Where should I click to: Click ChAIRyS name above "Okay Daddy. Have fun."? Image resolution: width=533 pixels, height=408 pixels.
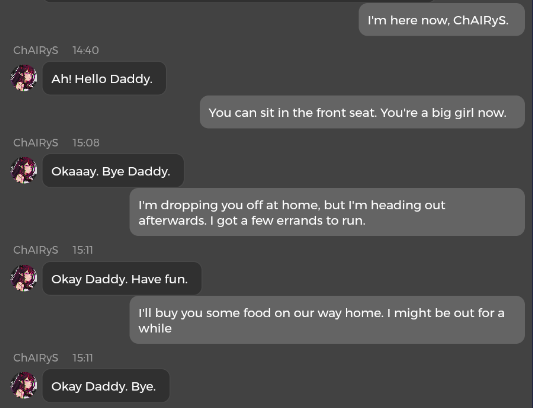(36, 250)
